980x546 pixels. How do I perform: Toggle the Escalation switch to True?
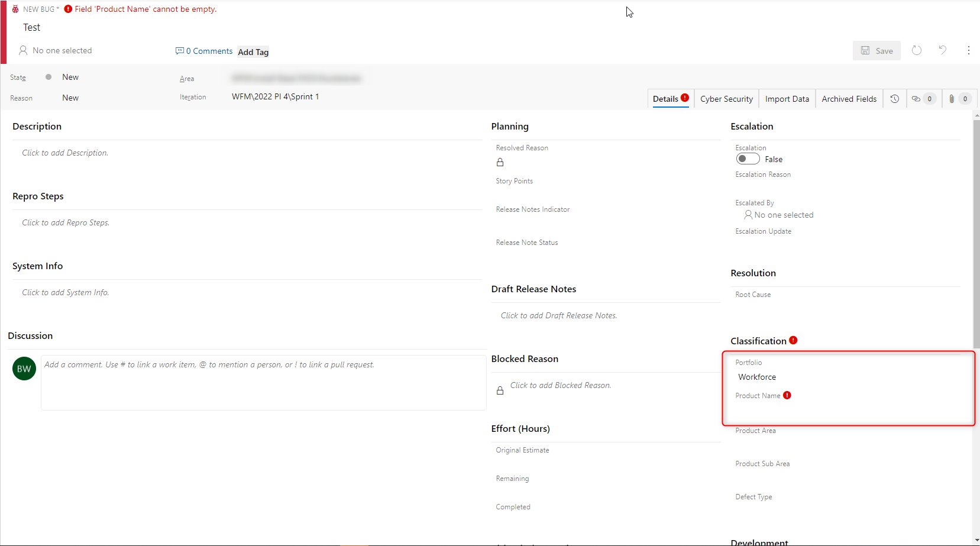click(x=748, y=159)
